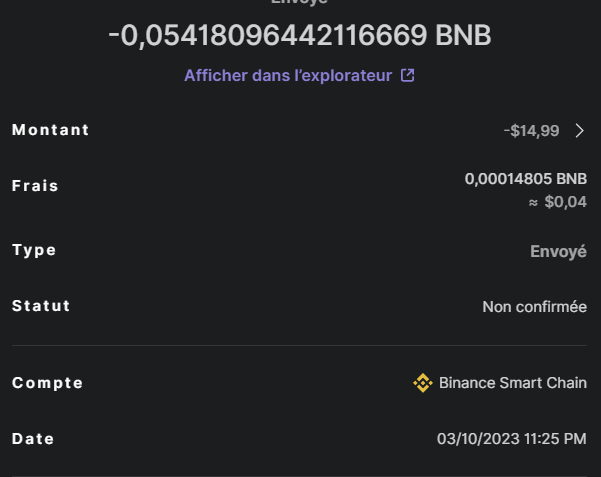601x477 pixels.
Task: Select the 0,00014805 BNB fee value
Action: [525, 179]
